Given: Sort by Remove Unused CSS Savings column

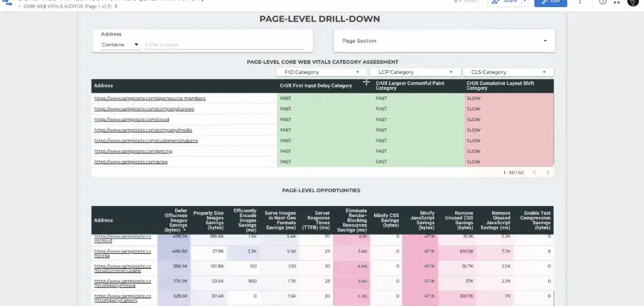Looking at the screenshot, I should tap(459, 220).
